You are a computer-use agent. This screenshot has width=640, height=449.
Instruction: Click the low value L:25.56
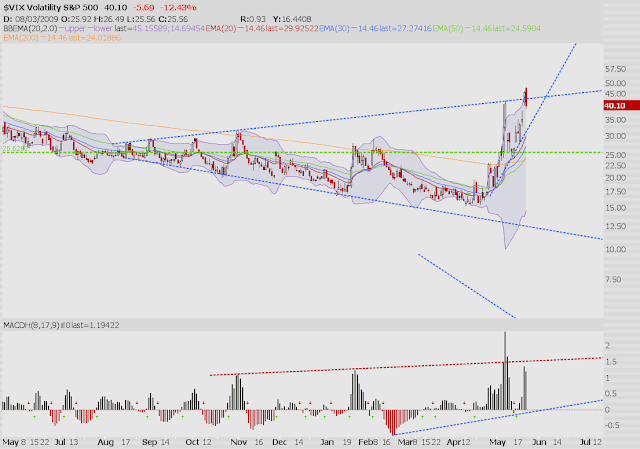point(140,19)
